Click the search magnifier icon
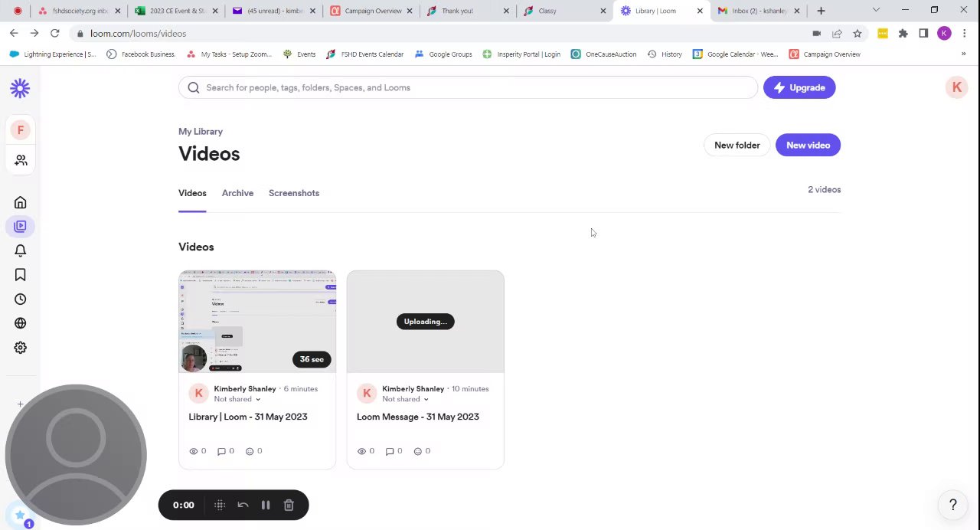The width and height of the screenshot is (980, 530). pyautogui.click(x=194, y=87)
